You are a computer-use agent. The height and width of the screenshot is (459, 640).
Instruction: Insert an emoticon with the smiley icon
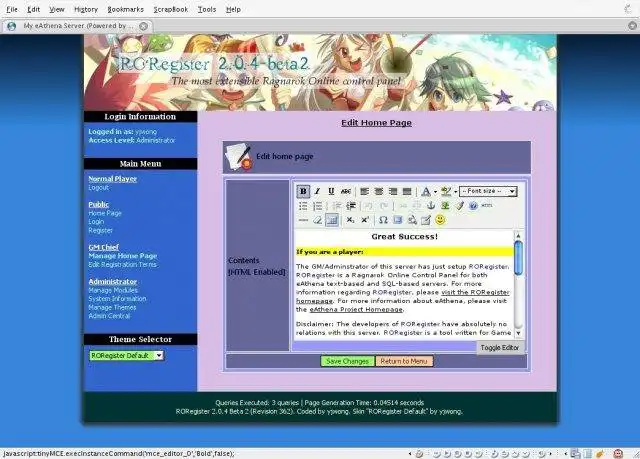pyautogui.click(x=440, y=220)
